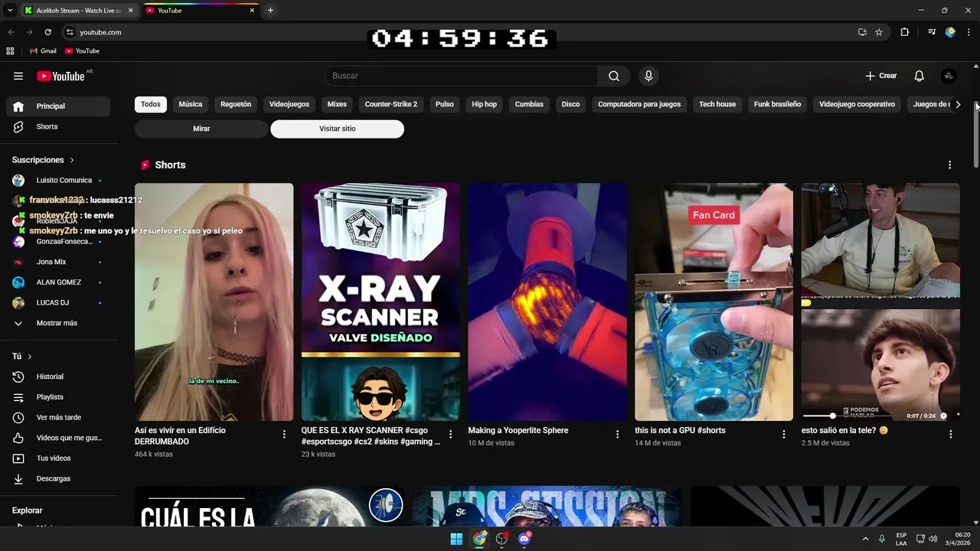Open the Shorts section three-dot menu
Viewport: 980px width, 551px height.
(x=950, y=165)
